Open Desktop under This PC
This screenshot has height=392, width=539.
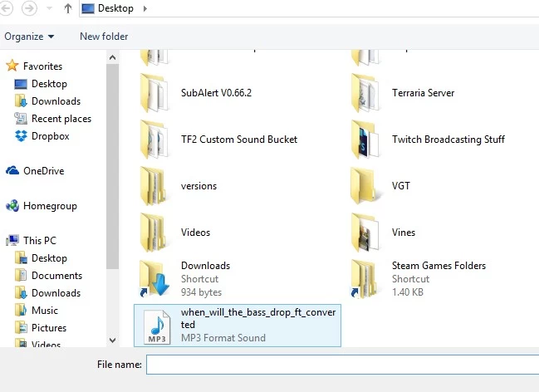click(49, 258)
